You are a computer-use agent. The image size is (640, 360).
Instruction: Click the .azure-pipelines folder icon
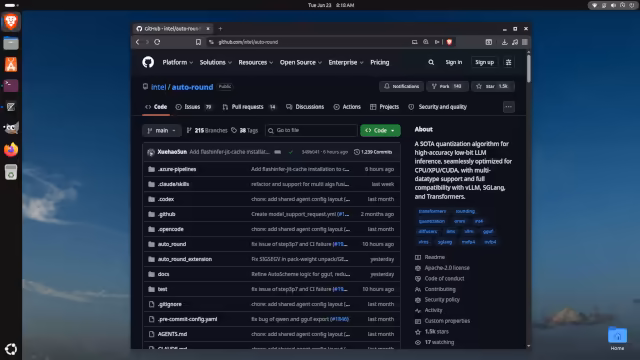point(151,169)
